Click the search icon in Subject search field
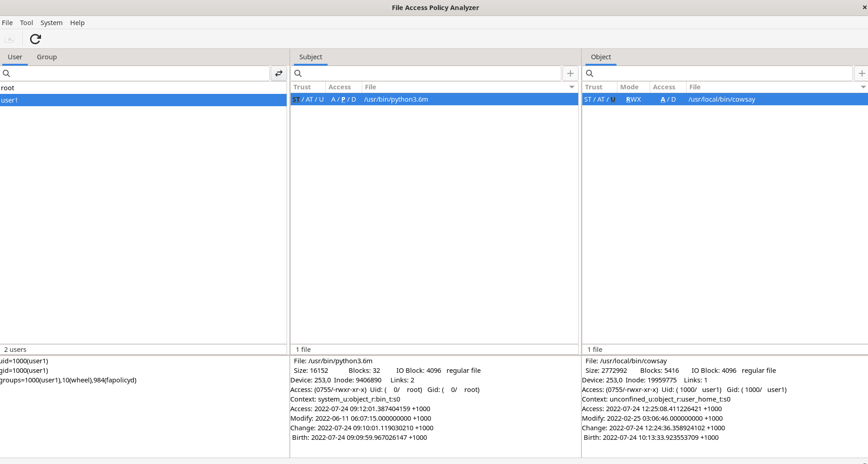Image resolution: width=868 pixels, height=464 pixels. [x=298, y=73]
